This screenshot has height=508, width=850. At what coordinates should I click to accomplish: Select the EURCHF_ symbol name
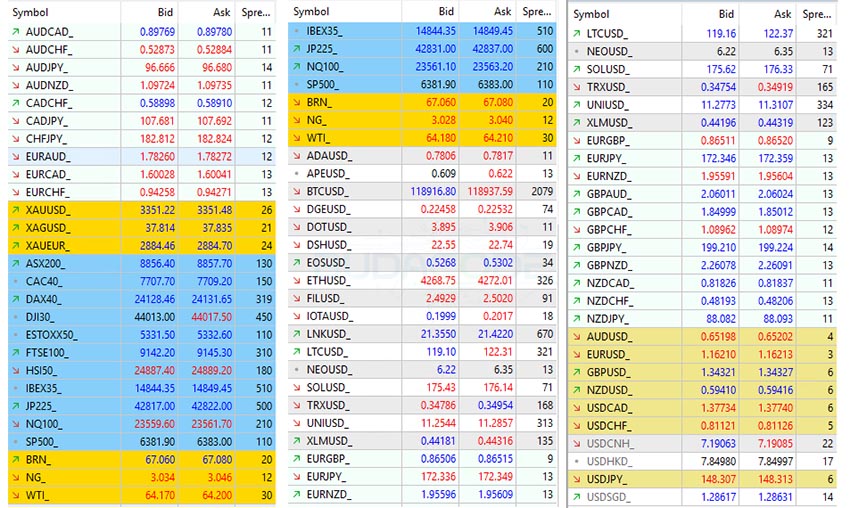click(48, 192)
